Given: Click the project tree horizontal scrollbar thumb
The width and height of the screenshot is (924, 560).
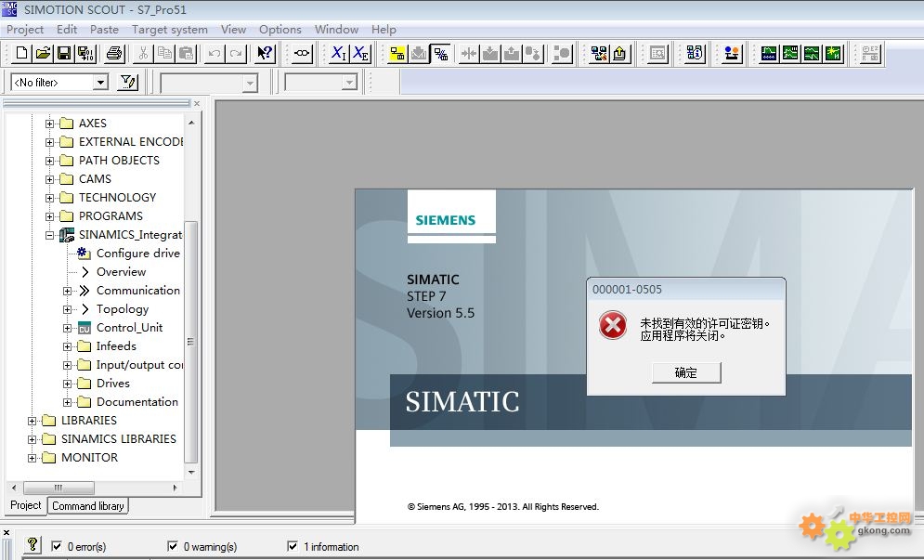Looking at the screenshot, I should pyautogui.click(x=59, y=488).
